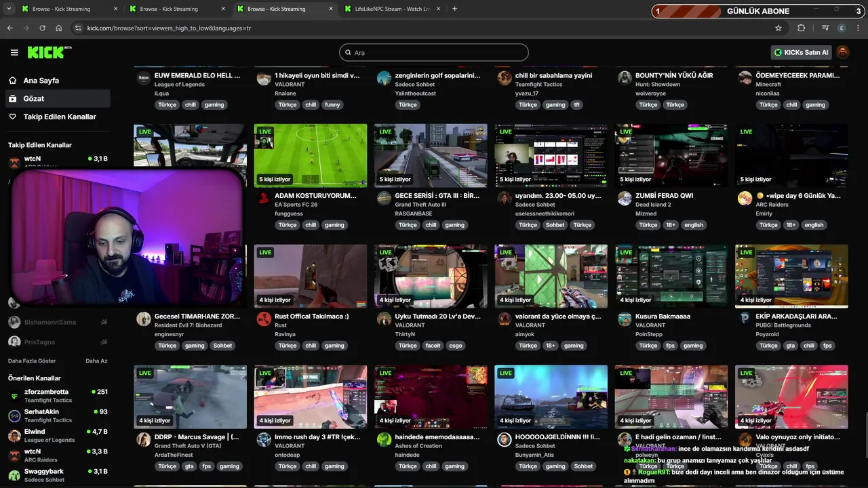Click the browser home icon
The width and height of the screenshot is (868, 488).
pyautogui.click(x=58, y=28)
